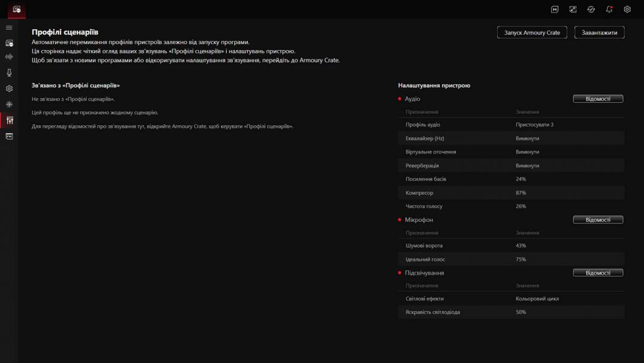The width and height of the screenshot is (644, 363).
Task: Open the lighting section icon in the sidebar
Action: [9, 105]
